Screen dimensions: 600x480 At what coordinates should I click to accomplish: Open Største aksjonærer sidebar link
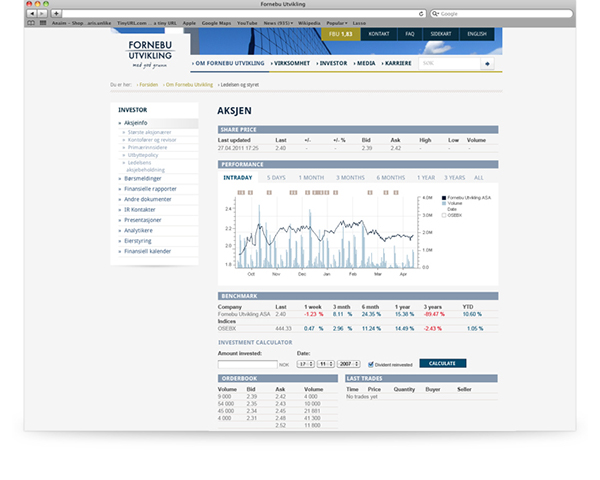tap(150, 132)
